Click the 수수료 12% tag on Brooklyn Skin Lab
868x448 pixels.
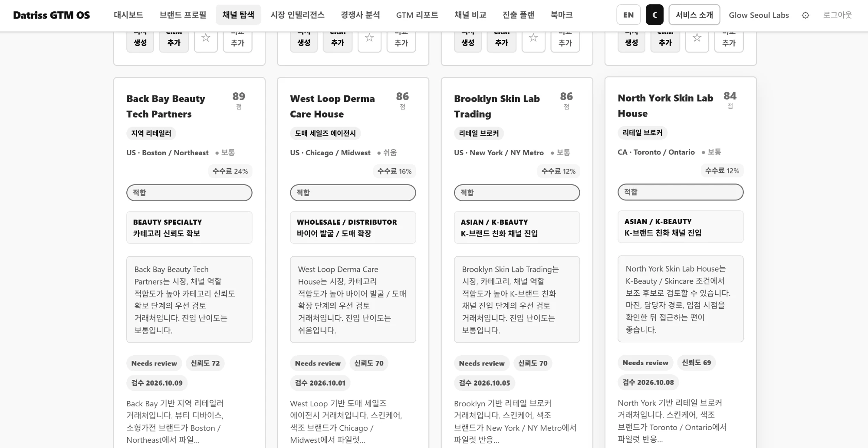559,171
